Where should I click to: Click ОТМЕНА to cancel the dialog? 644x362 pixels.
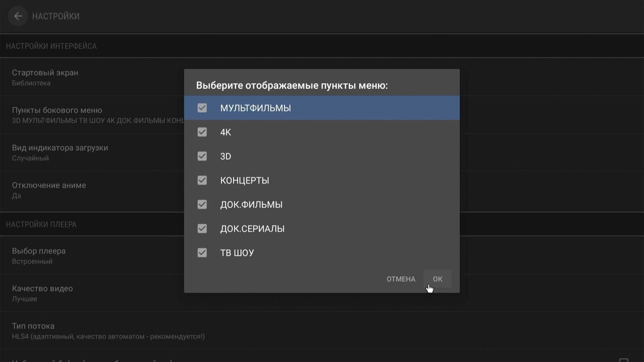[401, 279]
